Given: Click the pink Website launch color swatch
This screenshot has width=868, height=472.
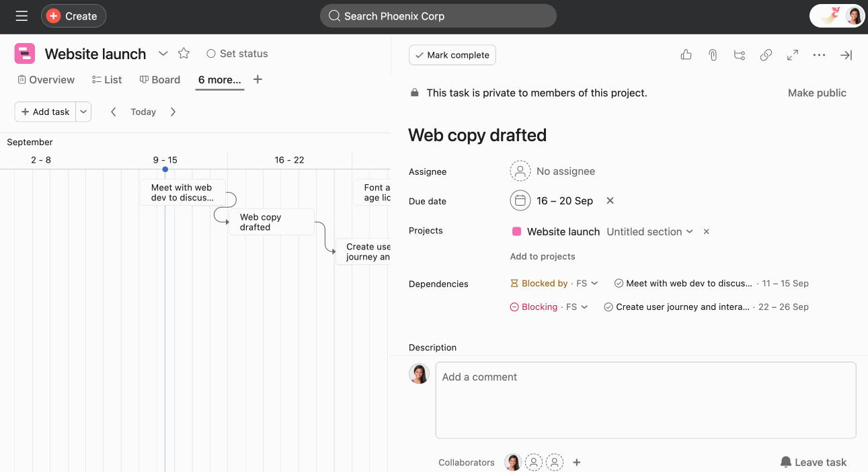Looking at the screenshot, I should point(516,231).
